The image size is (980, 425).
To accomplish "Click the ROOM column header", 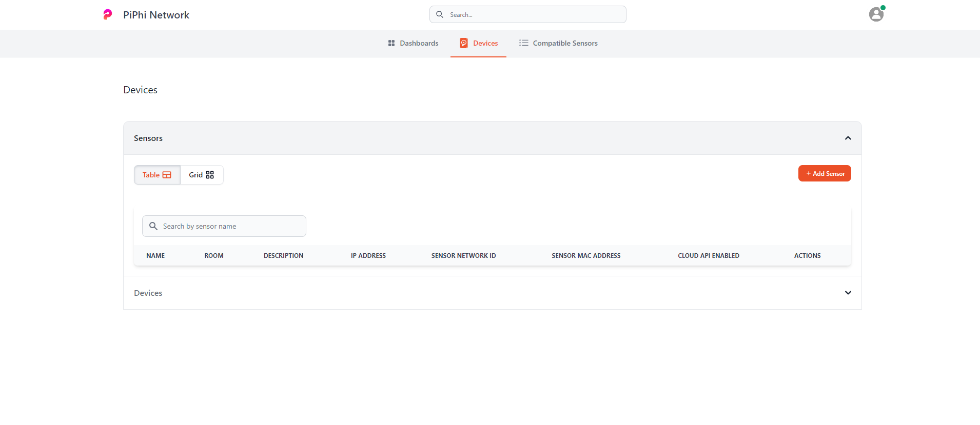I will [214, 255].
